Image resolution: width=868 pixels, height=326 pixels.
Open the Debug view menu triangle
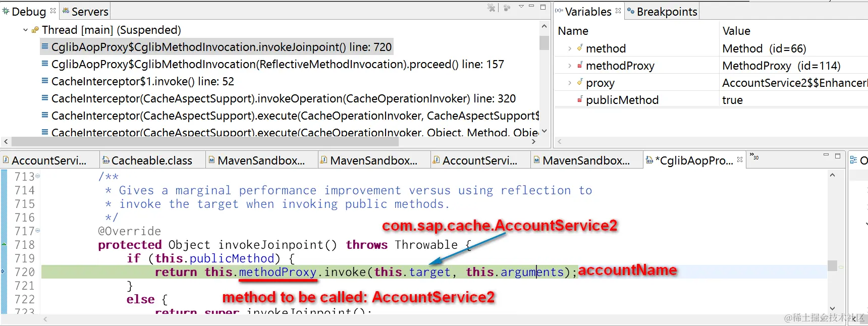(521, 7)
